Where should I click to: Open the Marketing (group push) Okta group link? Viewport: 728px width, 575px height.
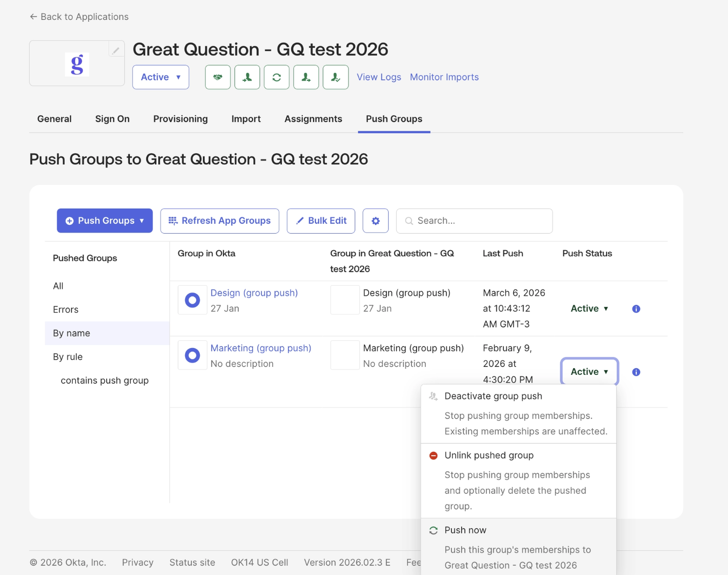[261, 348]
